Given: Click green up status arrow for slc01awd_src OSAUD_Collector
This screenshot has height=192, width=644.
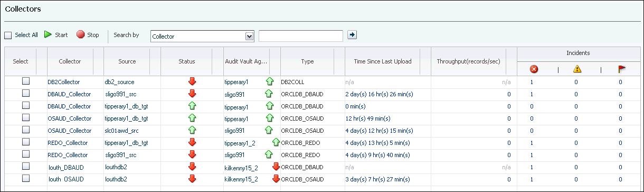Looking at the screenshot, I should pos(192,130).
